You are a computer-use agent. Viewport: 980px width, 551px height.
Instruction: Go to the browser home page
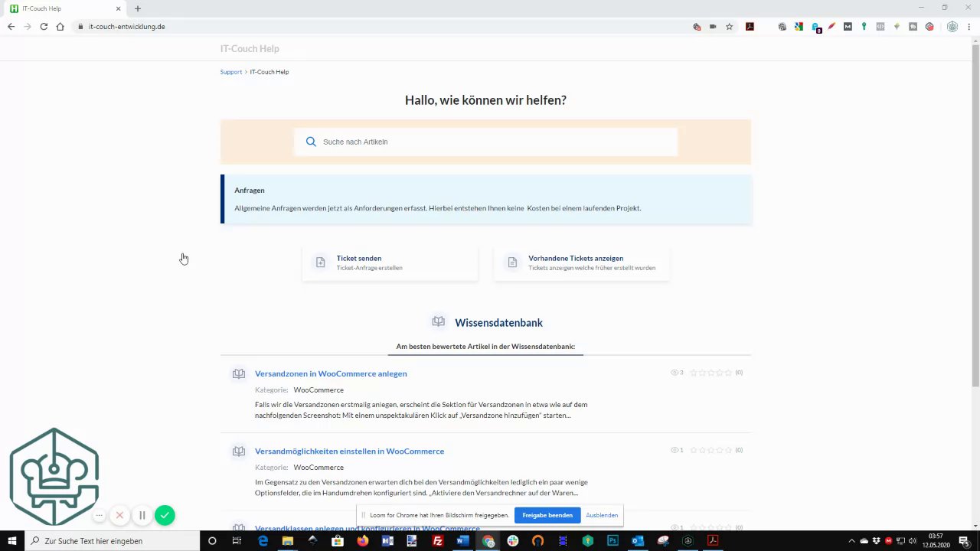(x=60, y=27)
